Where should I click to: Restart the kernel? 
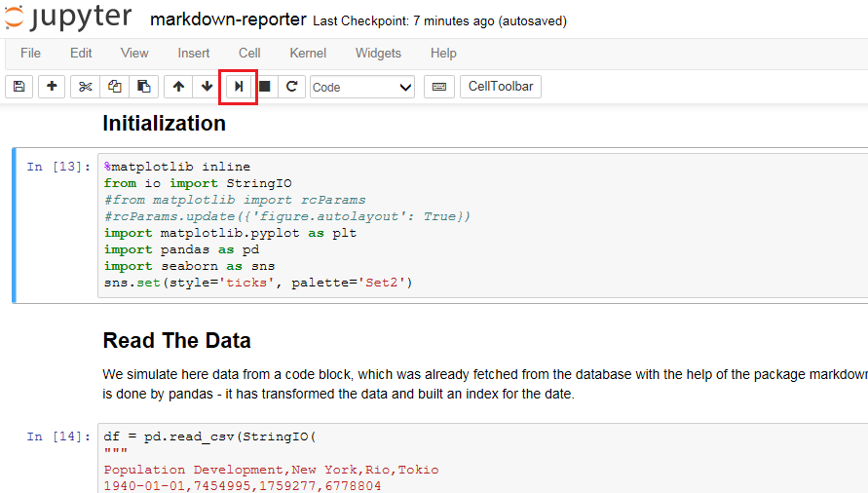pos(291,87)
